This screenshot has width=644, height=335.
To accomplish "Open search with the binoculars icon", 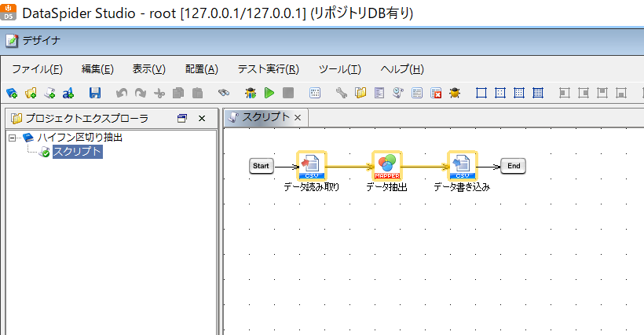I will [x=224, y=93].
